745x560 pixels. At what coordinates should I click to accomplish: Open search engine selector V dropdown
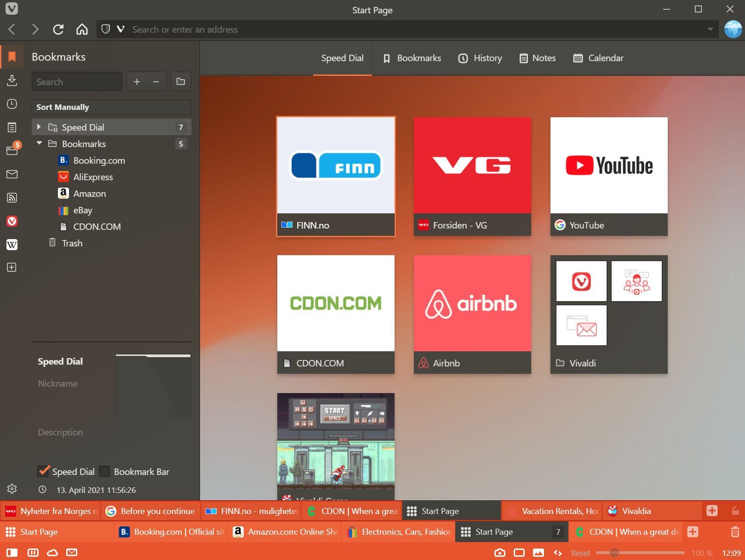[x=120, y=29]
